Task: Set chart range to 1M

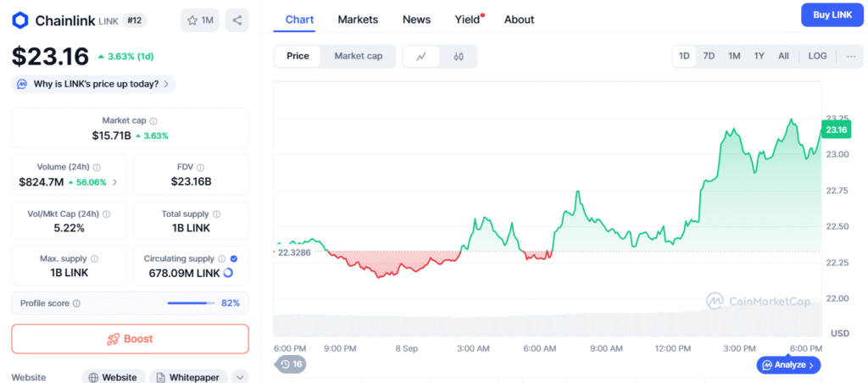Action: (734, 57)
